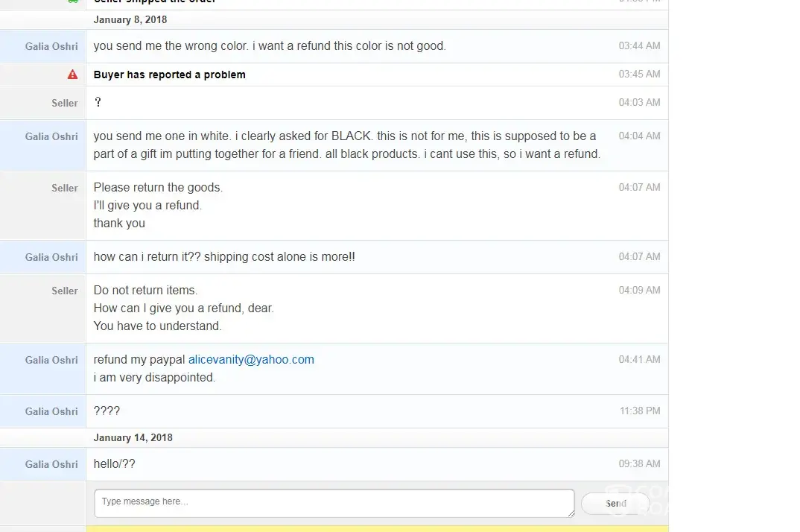Click the 'hello/??' message
Screen dimensions: 800x532
click(114, 464)
